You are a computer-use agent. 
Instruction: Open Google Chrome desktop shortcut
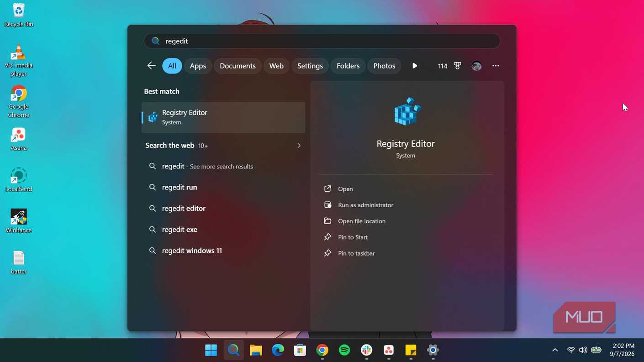[19, 102]
